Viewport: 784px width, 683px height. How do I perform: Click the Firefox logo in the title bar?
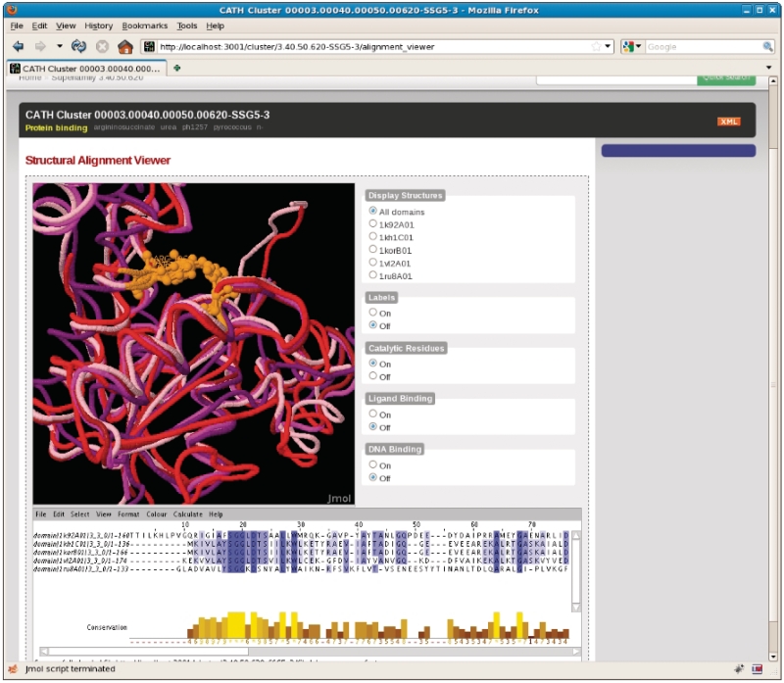click(x=12, y=10)
